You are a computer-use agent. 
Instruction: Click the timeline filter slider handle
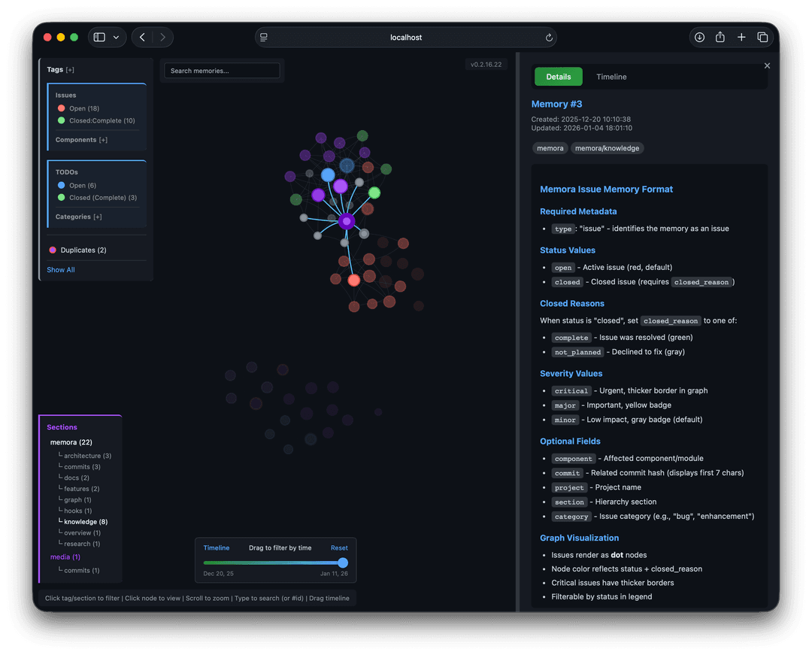coord(343,563)
